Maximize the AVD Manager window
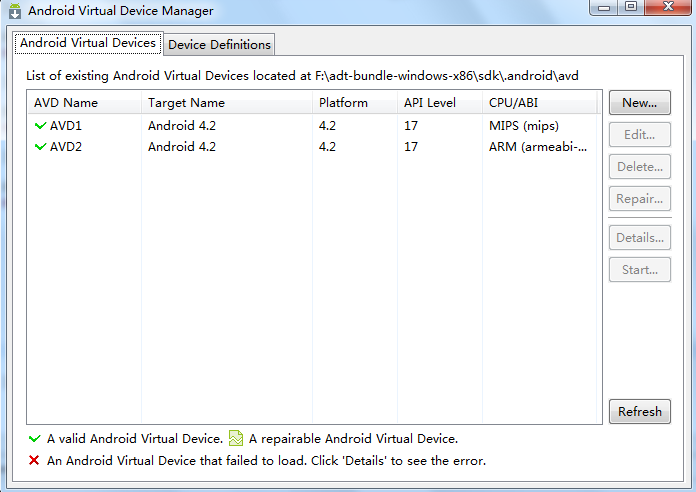 click(631, 7)
